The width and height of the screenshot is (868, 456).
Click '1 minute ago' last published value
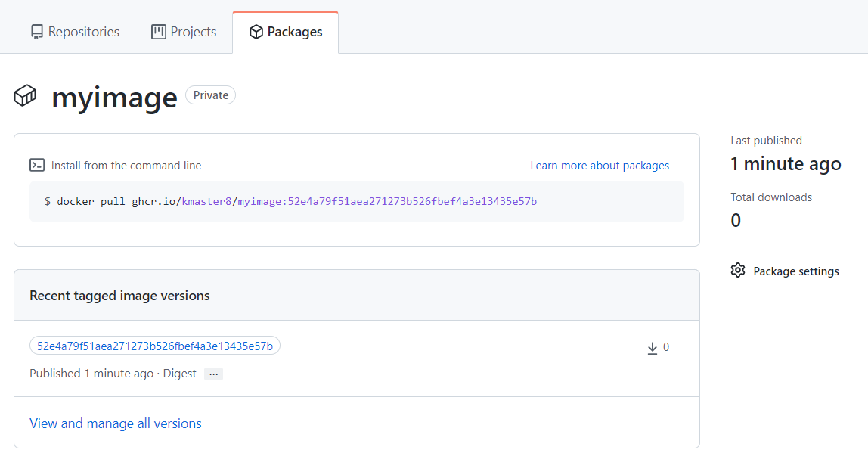[786, 164]
